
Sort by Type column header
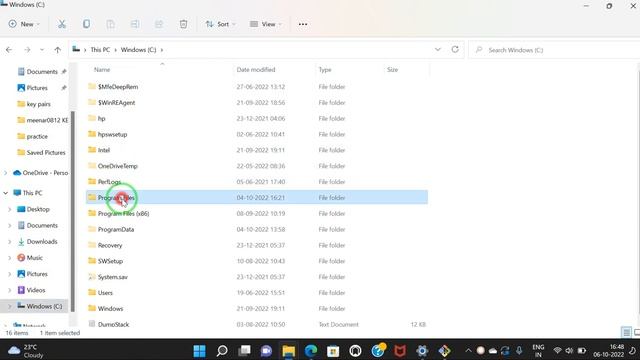325,70
